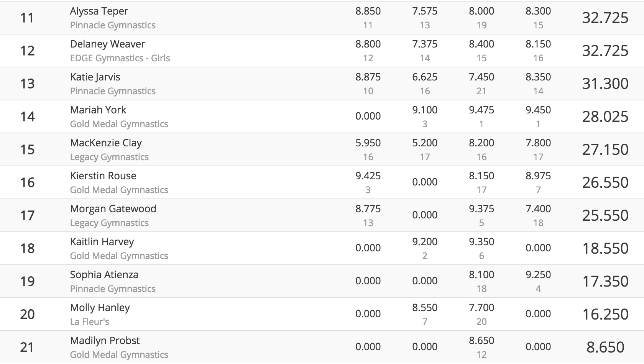Click La Fleur's club name
Viewport: 644px width, 364px height.
(x=90, y=322)
